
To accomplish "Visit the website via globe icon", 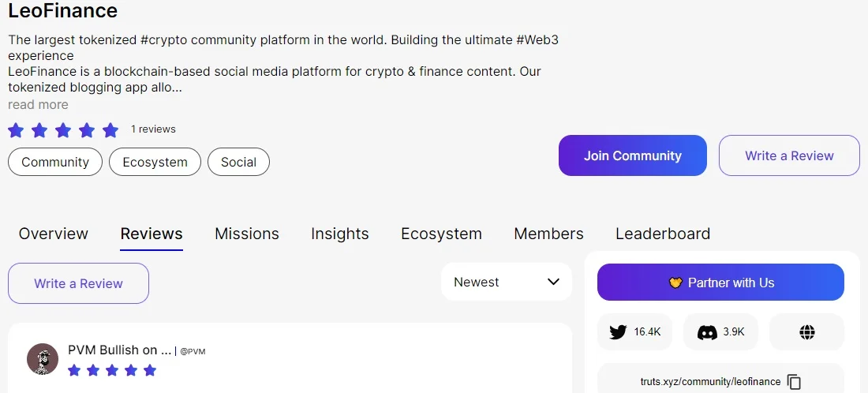I will (x=807, y=332).
